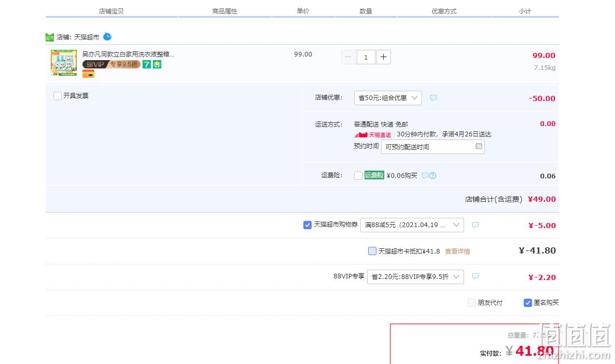Image resolution: width=615 pixels, height=364 pixels.
Task: Click the orange credit card icon
Action: click(88, 74)
